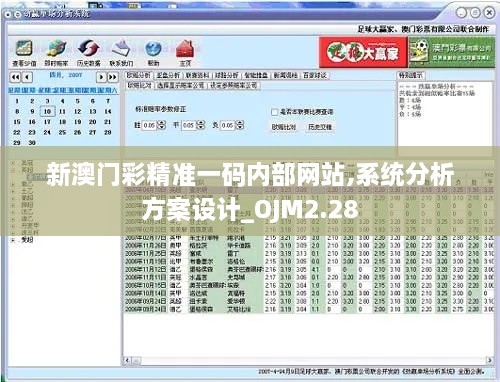
Task: Tick the checkbox above the two query buttons
Action: pyautogui.click(x=275, y=112)
